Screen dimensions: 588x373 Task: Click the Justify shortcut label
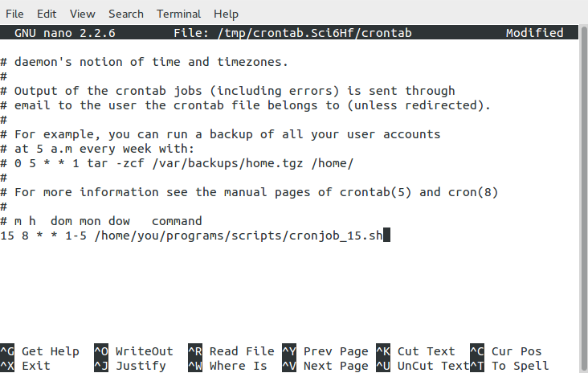141,366
